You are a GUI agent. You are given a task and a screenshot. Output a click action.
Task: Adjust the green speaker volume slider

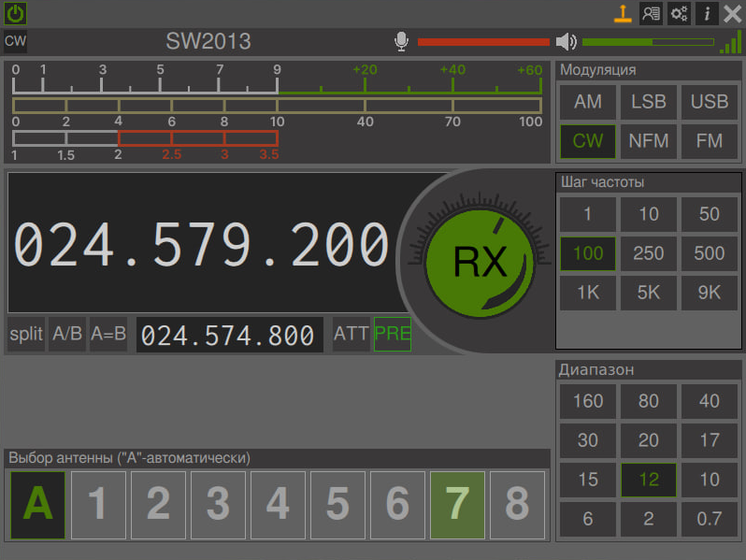coord(649,42)
